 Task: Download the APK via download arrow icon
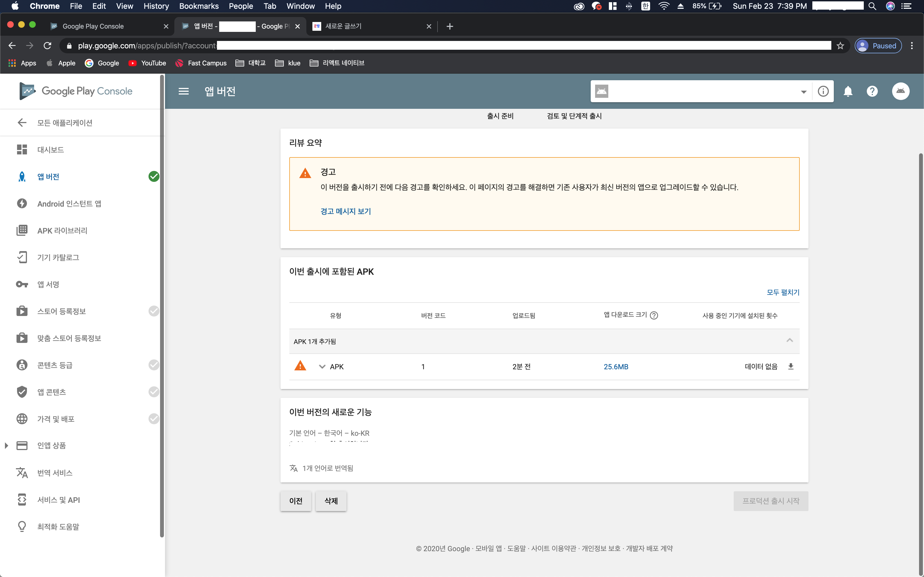tap(791, 366)
